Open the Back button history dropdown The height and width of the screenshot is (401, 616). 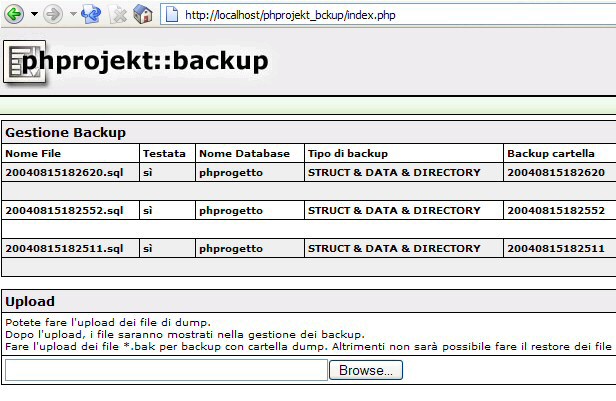pos(35,14)
